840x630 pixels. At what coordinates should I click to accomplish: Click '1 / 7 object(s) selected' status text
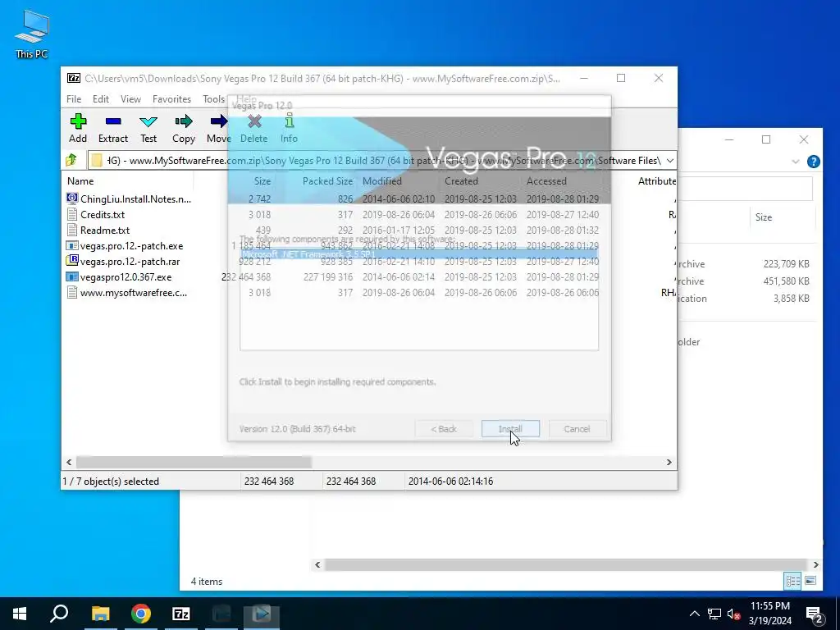(111, 481)
